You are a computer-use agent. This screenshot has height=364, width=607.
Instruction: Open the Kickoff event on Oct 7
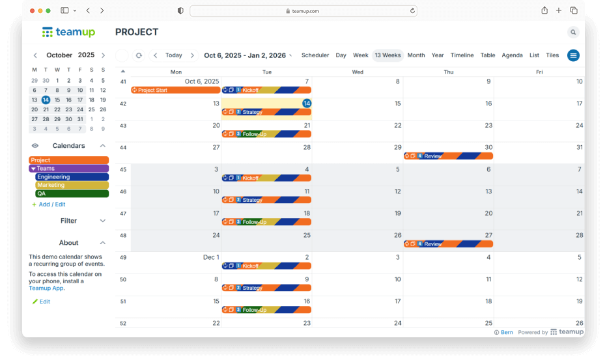point(267,91)
